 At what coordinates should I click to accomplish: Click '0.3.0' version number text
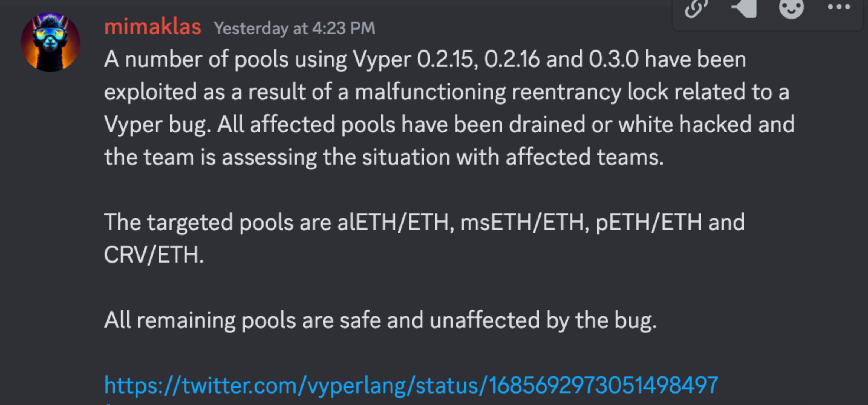613,59
